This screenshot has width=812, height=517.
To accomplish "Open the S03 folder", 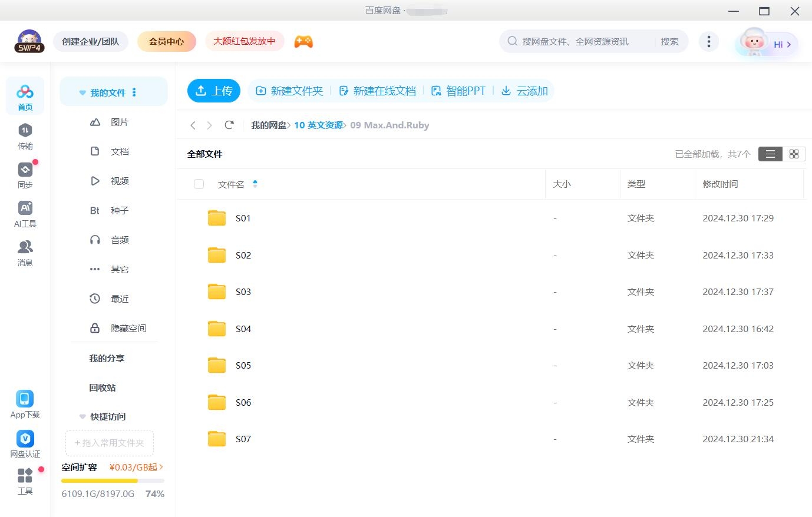I will pos(243,291).
